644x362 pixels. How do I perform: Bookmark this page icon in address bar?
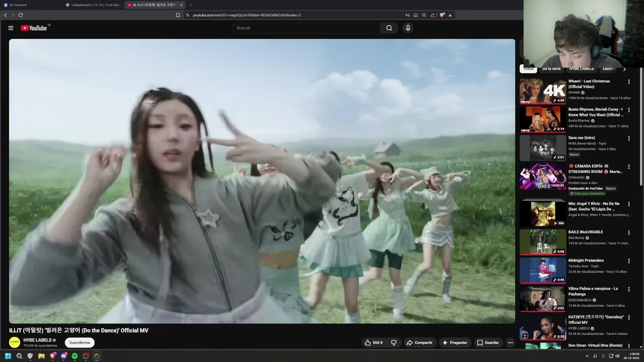(178, 15)
